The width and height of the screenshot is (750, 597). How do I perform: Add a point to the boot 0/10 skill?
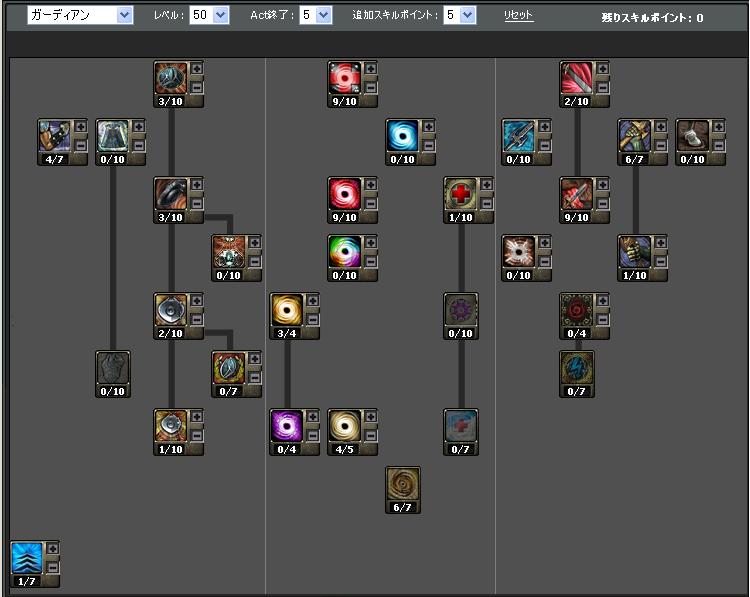click(x=719, y=127)
